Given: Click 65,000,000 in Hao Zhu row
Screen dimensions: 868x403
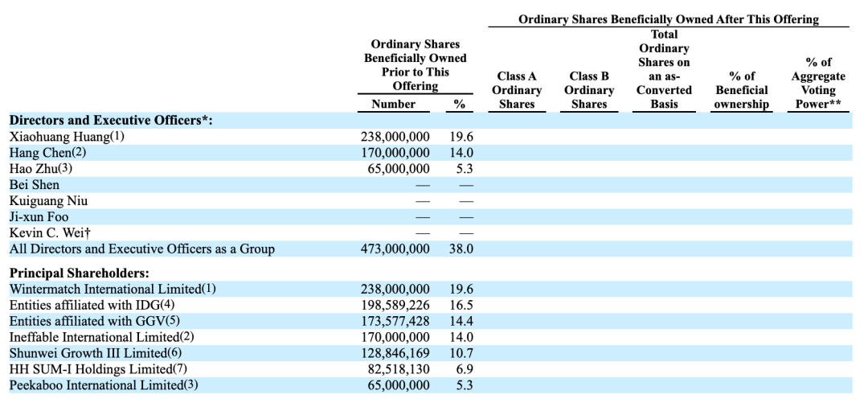Looking at the screenshot, I should [398, 168].
